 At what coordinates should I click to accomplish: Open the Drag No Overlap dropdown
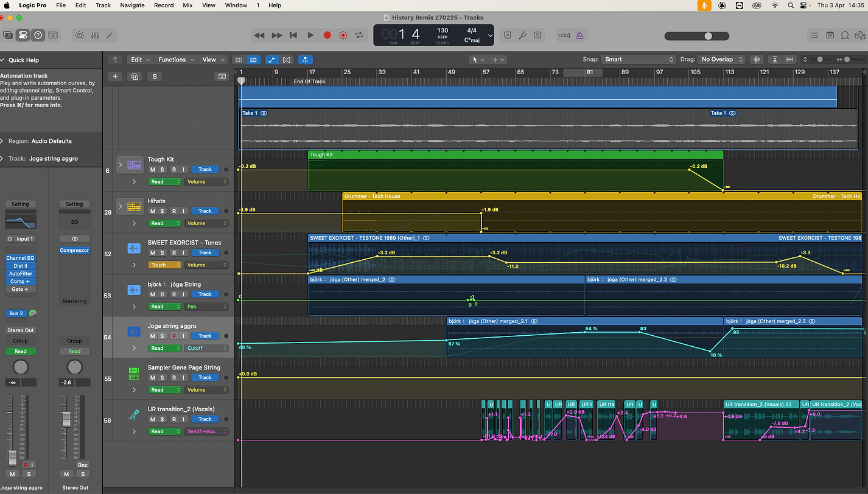pyautogui.click(x=723, y=60)
